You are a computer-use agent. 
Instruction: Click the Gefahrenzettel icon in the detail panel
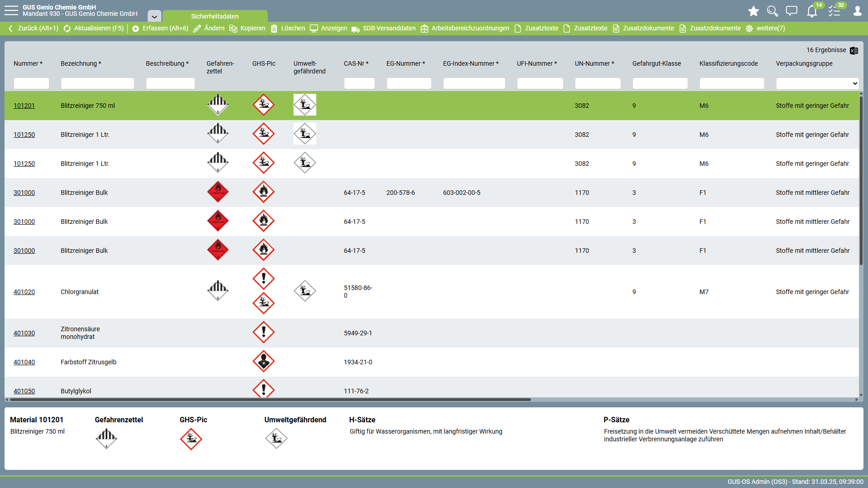[x=106, y=439]
